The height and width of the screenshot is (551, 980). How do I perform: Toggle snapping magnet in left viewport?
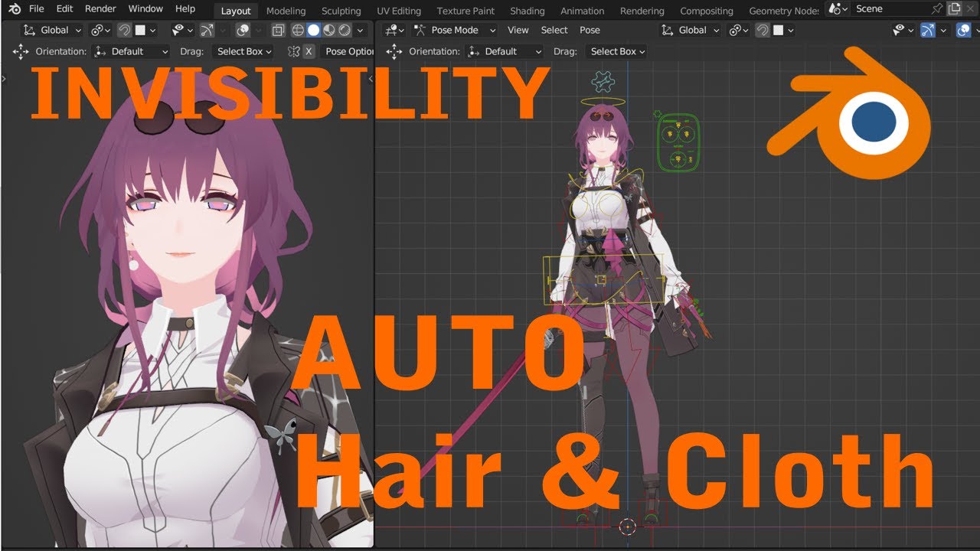coord(124,30)
